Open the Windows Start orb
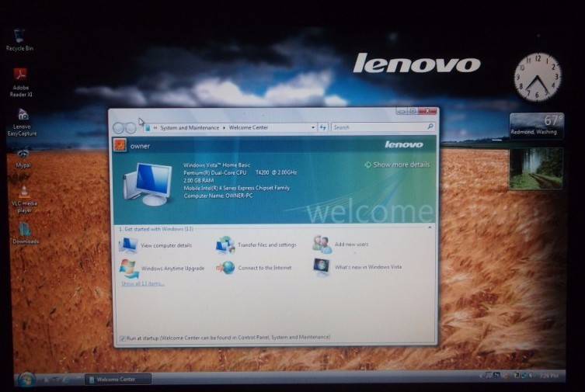The height and width of the screenshot is (392, 585). [26, 380]
